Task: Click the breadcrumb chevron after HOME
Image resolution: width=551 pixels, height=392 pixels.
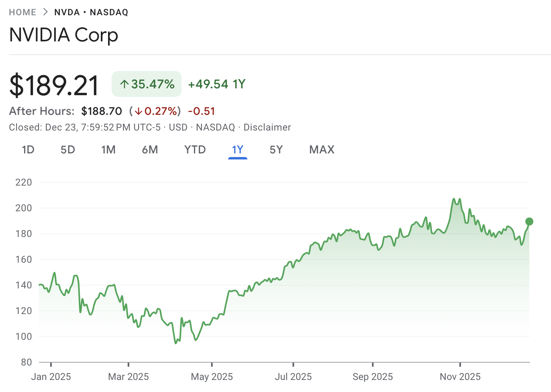Action: point(45,12)
